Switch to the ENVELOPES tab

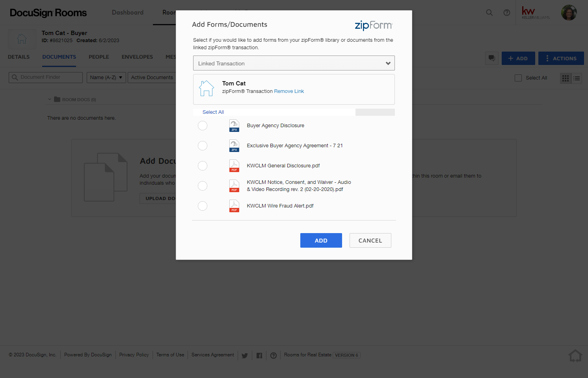tap(137, 57)
